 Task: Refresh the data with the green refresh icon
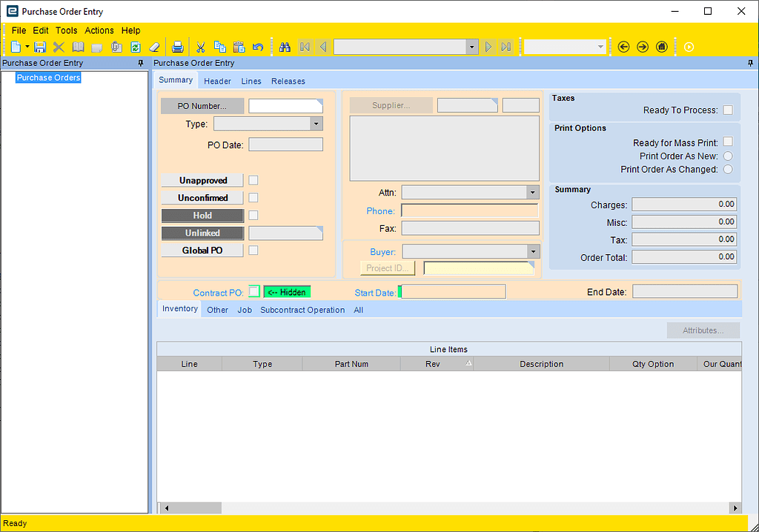click(x=135, y=46)
